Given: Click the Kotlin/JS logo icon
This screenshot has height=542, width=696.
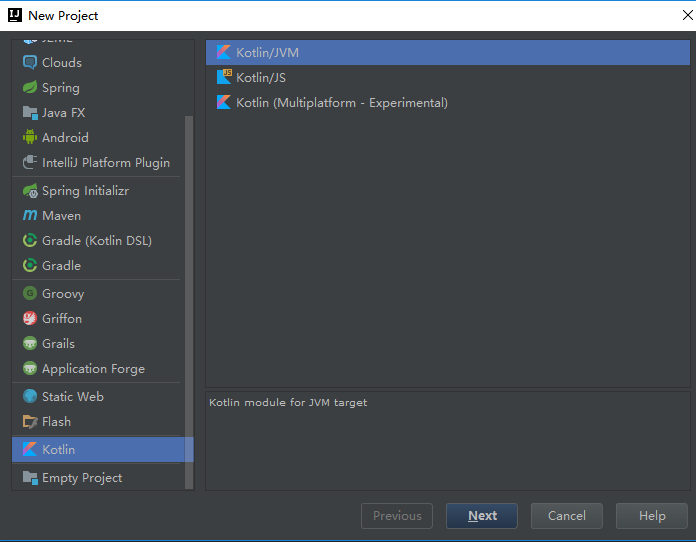Looking at the screenshot, I should (224, 77).
